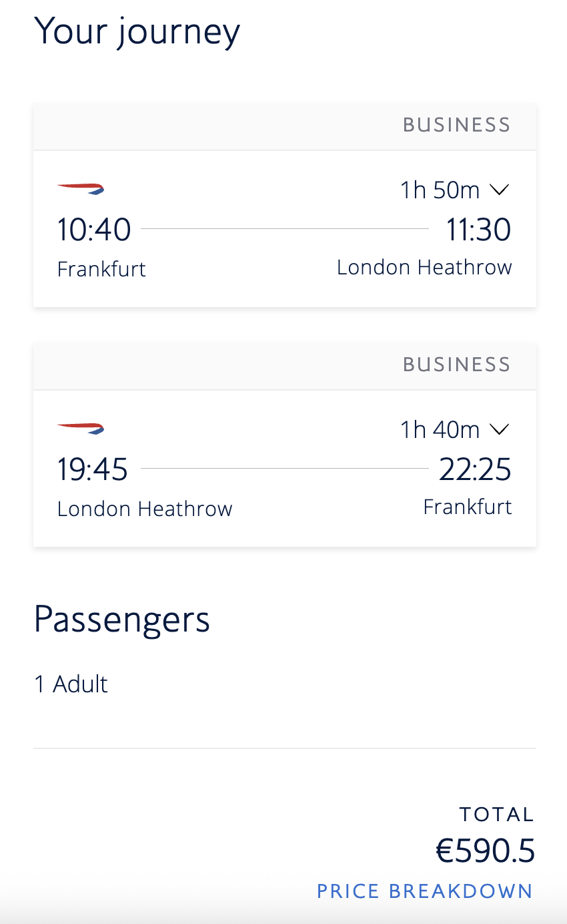
Task: Expand the outbound flight details chevron
Action: tap(499, 190)
